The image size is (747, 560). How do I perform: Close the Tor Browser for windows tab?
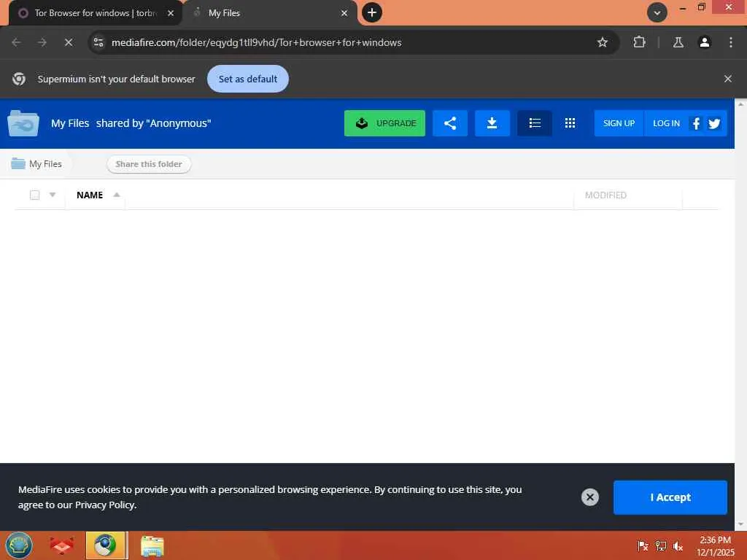click(x=171, y=13)
